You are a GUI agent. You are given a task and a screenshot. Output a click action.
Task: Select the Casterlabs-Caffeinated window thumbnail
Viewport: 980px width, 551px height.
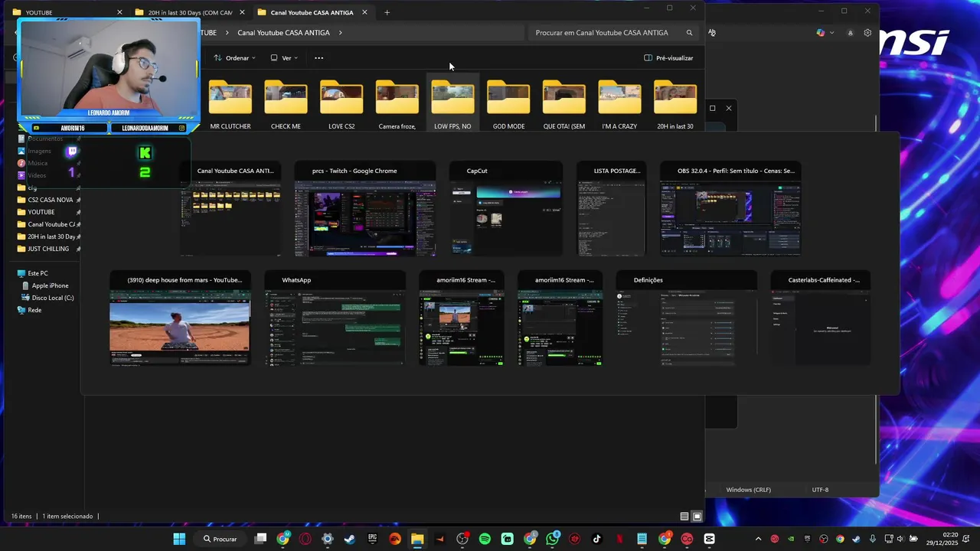tap(821, 318)
